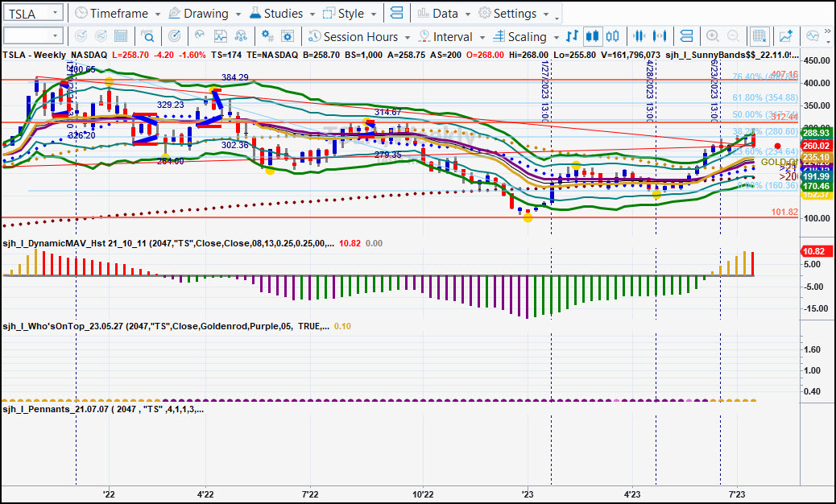The width and height of the screenshot is (836, 504).
Task: Open the empty combo box dropdown arrow
Action: (x=55, y=36)
